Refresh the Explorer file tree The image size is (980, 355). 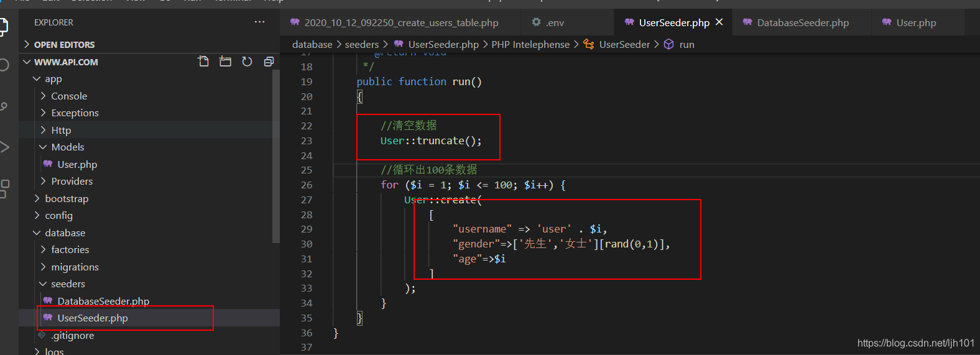click(247, 62)
